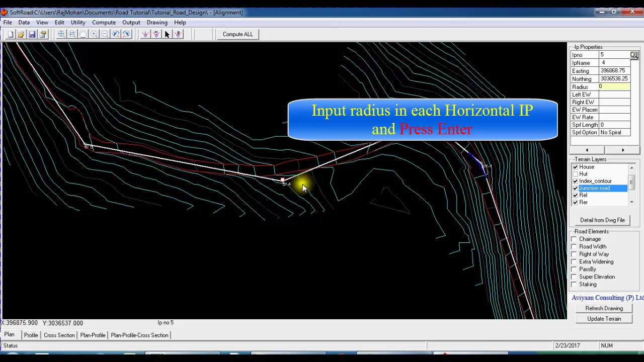Open the Drawing menu

(157, 22)
